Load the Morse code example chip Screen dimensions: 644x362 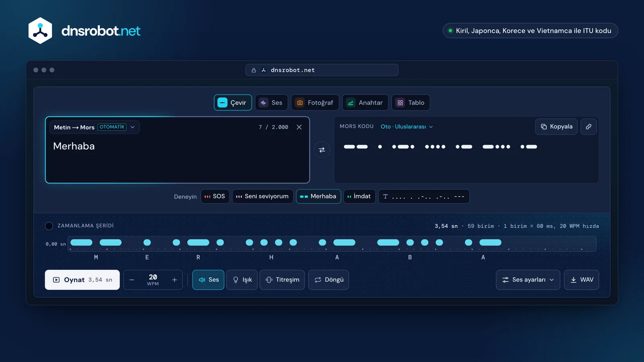[x=424, y=196]
